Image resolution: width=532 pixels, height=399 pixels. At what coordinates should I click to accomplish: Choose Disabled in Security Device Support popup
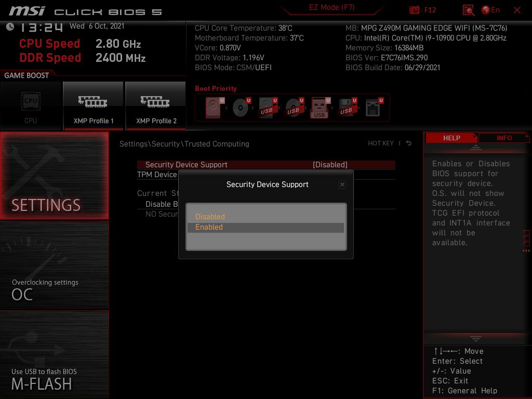[x=265, y=217]
